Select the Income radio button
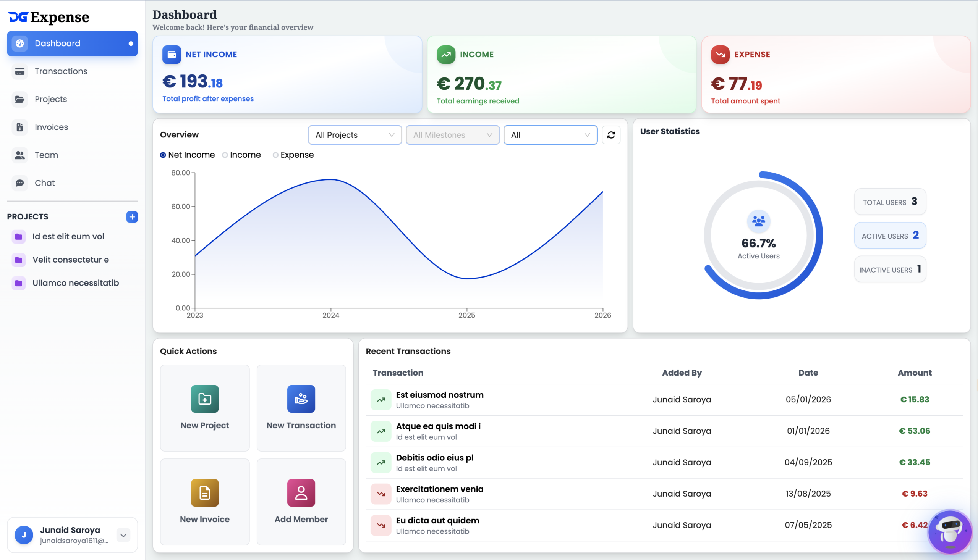 (x=225, y=155)
